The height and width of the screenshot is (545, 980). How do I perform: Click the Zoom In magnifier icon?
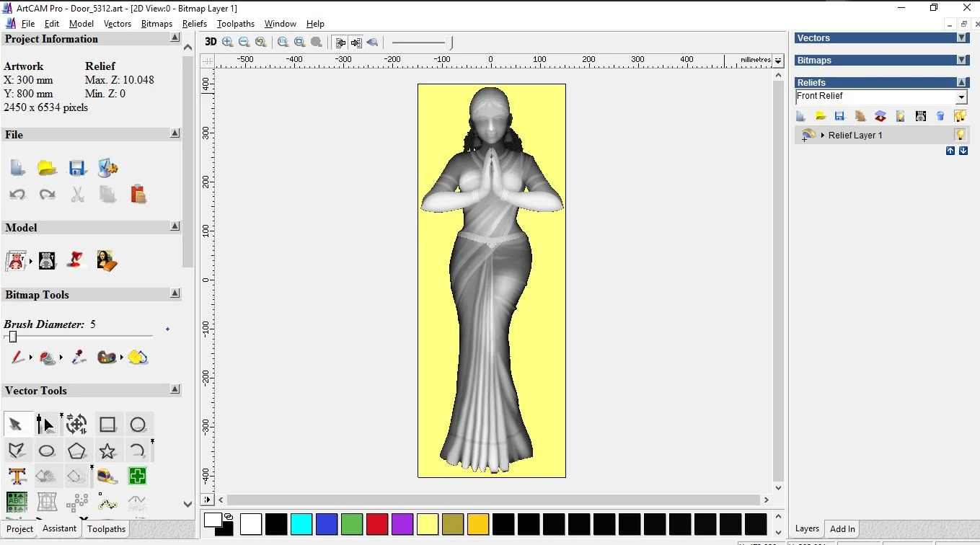(x=228, y=43)
